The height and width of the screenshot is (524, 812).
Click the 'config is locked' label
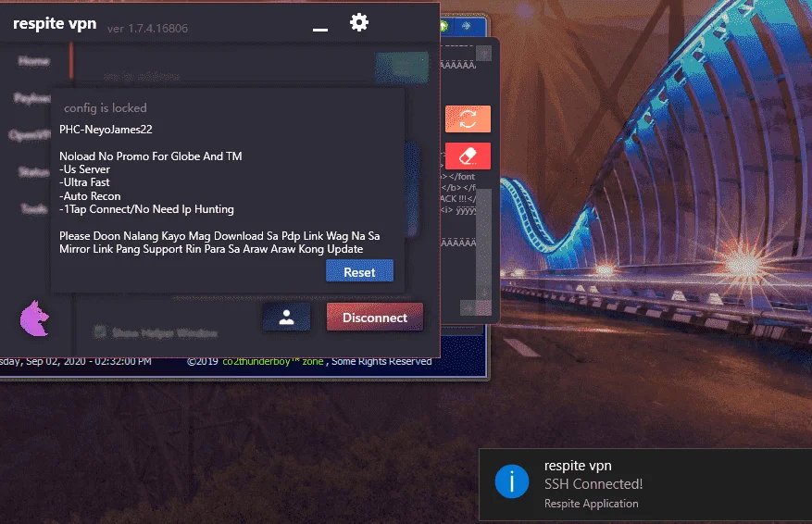[106, 107]
